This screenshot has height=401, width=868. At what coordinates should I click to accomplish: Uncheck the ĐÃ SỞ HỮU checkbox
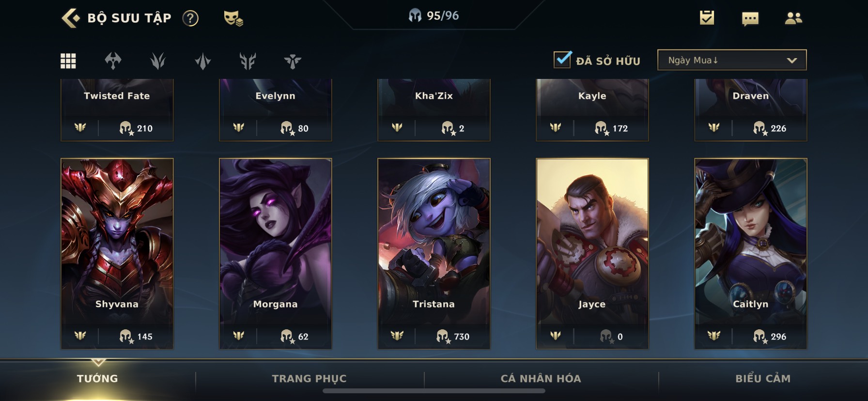click(562, 60)
